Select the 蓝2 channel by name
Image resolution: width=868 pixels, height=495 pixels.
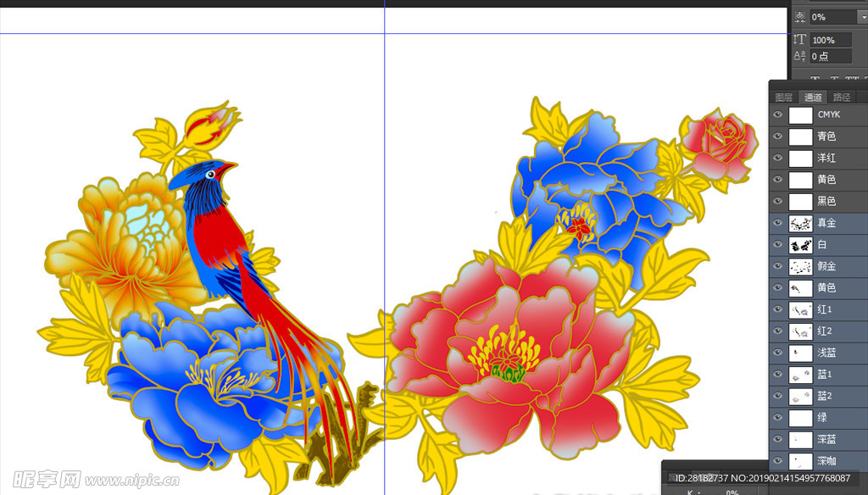coord(825,396)
